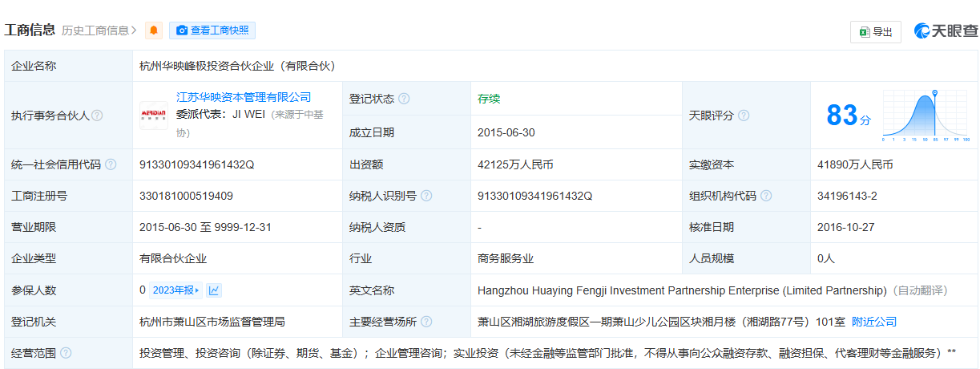This screenshot has width=980, height=369.
Task: Click the orange bell notification icon
Action: [154, 30]
